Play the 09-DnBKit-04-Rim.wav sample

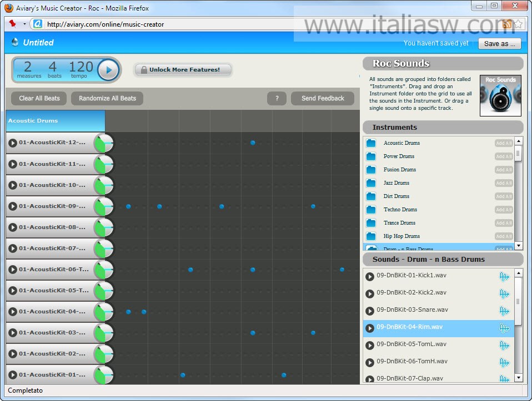pos(369,328)
